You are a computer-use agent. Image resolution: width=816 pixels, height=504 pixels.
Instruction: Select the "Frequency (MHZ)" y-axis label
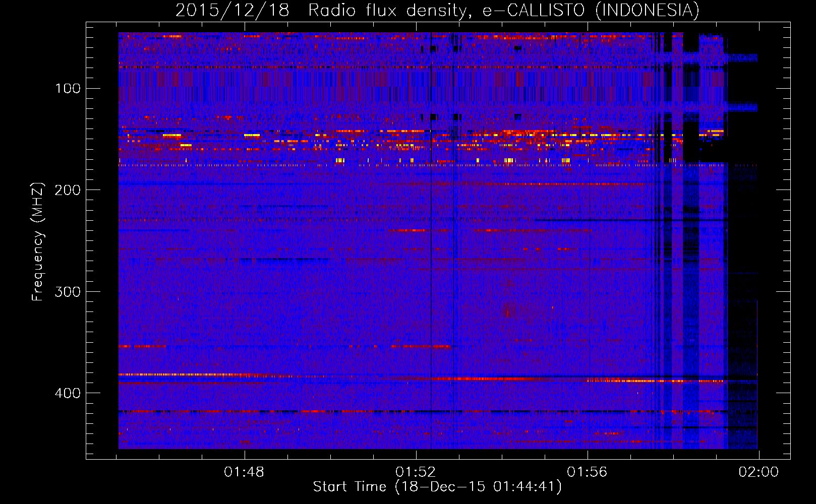38,242
